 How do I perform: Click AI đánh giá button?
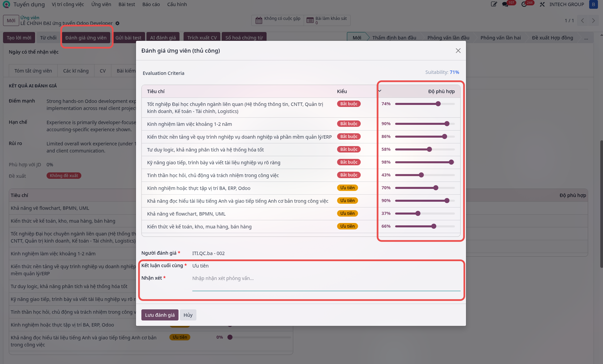pyautogui.click(x=163, y=38)
